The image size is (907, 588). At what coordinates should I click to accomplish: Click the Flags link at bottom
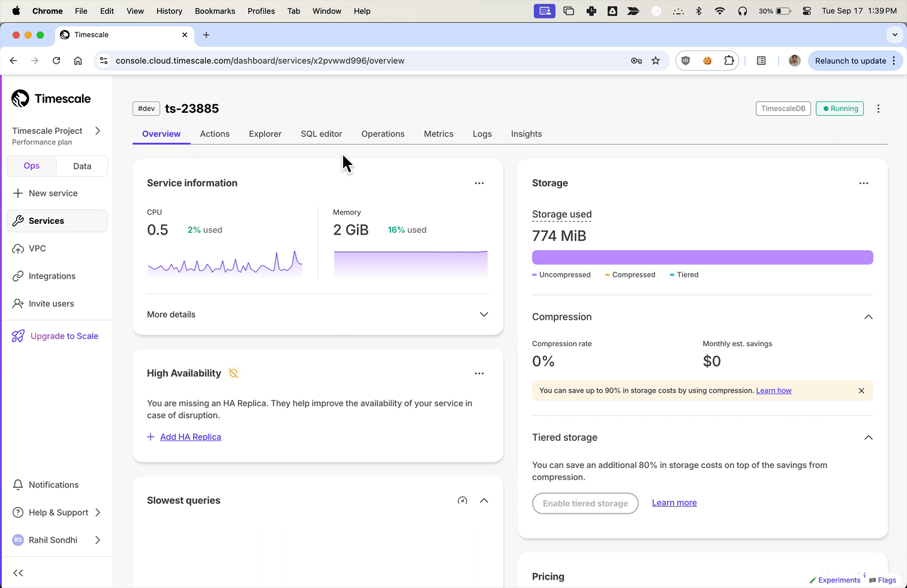[x=882, y=580]
